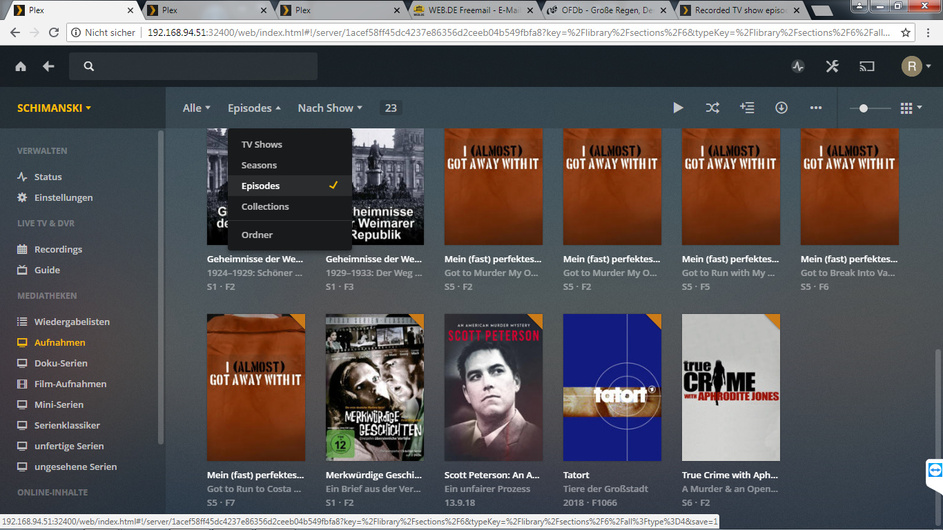The width and height of the screenshot is (943, 530).
Task: Click the Status pulse icon in sidebar
Action: 22,177
